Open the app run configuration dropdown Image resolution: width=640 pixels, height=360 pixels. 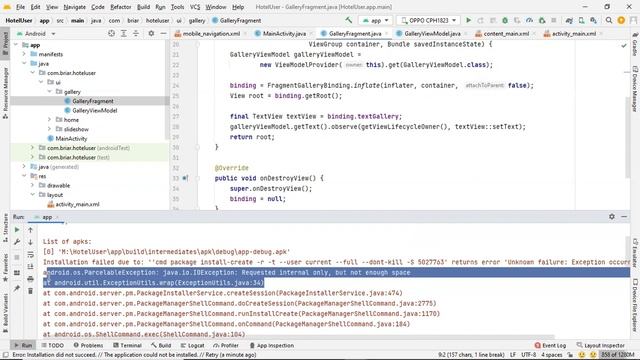pyautogui.click(x=376, y=20)
